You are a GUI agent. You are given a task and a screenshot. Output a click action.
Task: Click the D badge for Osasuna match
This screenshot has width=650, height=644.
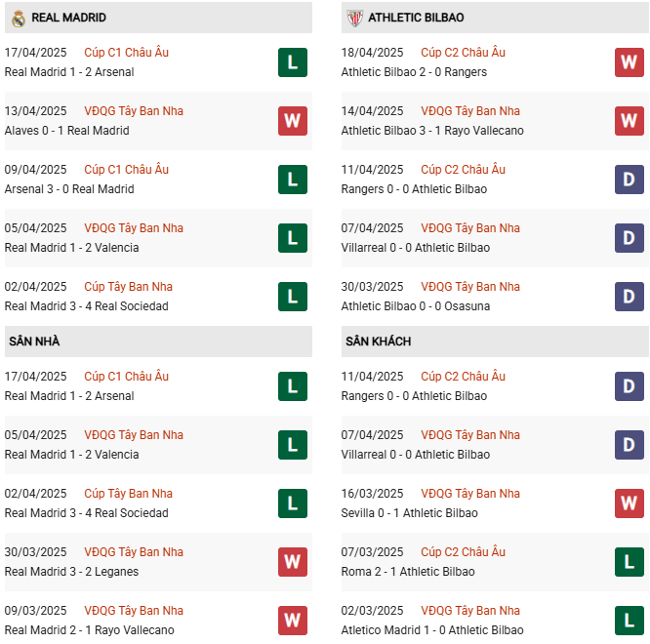tap(629, 297)
